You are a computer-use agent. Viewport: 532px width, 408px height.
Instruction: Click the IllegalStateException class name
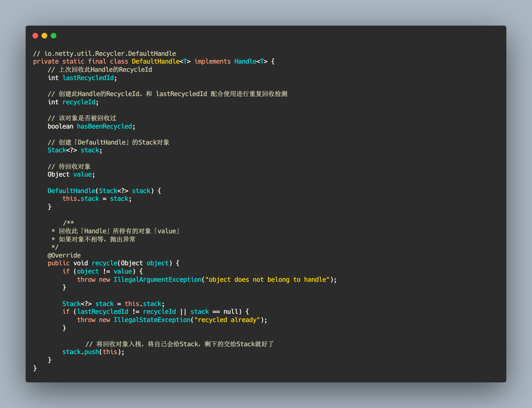pos(152,320)
